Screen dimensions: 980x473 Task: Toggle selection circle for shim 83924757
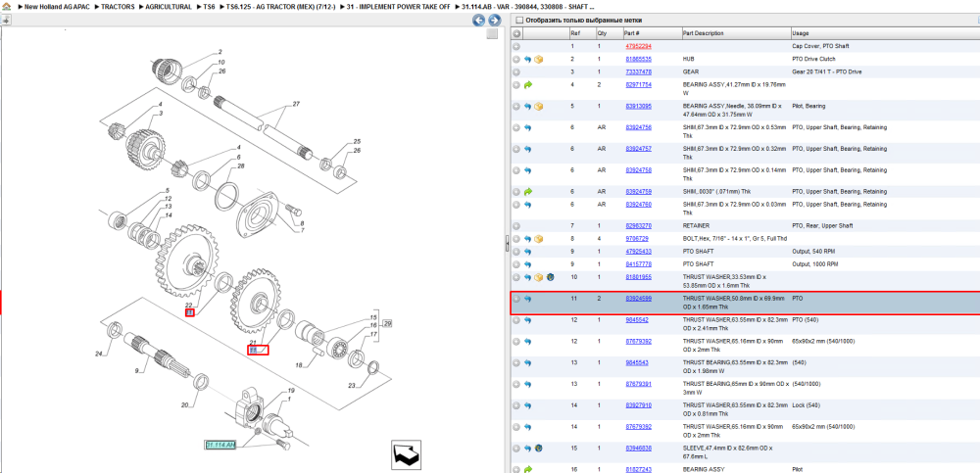point(516,149)
